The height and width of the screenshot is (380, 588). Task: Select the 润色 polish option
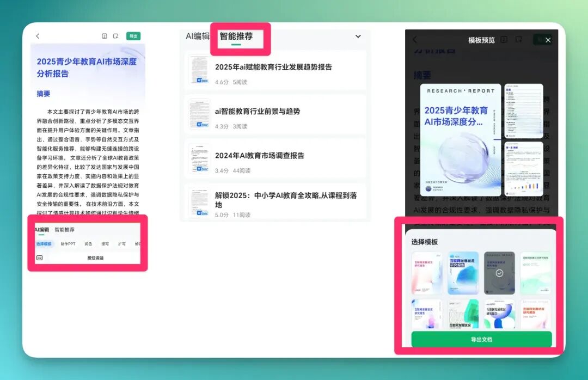[89, 244]
